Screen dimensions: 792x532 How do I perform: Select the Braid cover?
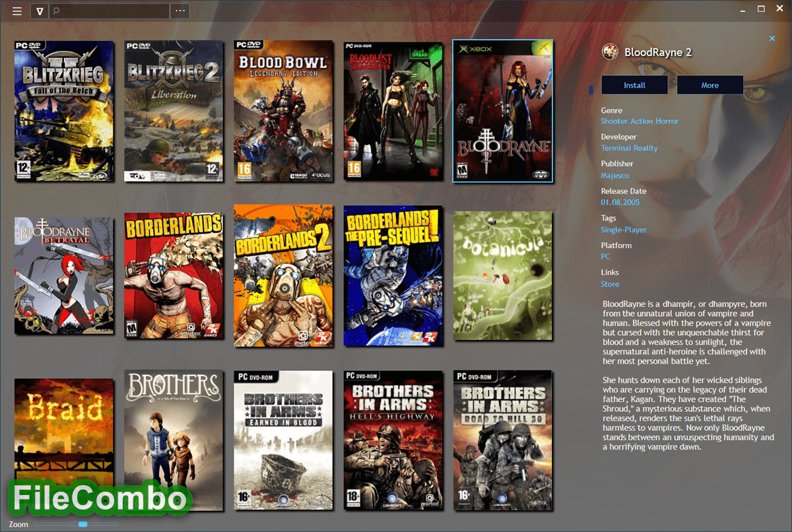pos(64,441)
